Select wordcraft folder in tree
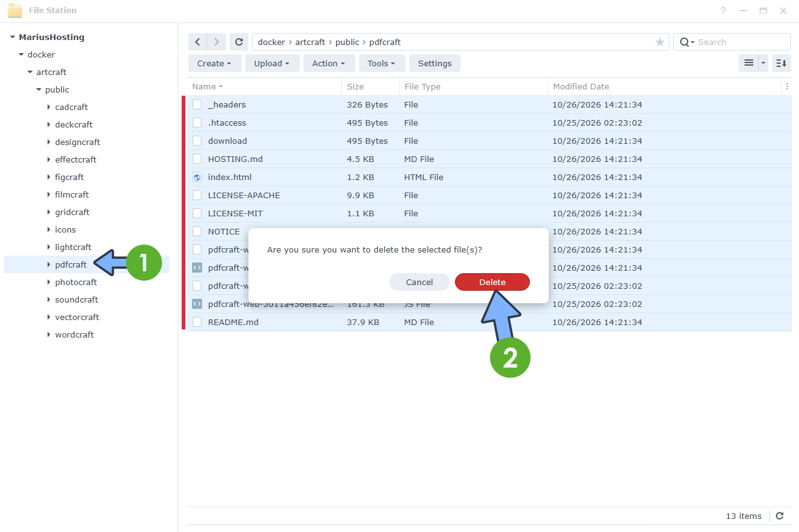This screenshot has height=532, width=799. 74,334
